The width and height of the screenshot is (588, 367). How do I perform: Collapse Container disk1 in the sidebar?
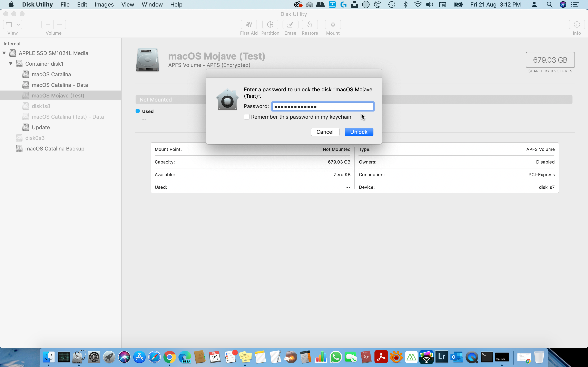[11, 64]
